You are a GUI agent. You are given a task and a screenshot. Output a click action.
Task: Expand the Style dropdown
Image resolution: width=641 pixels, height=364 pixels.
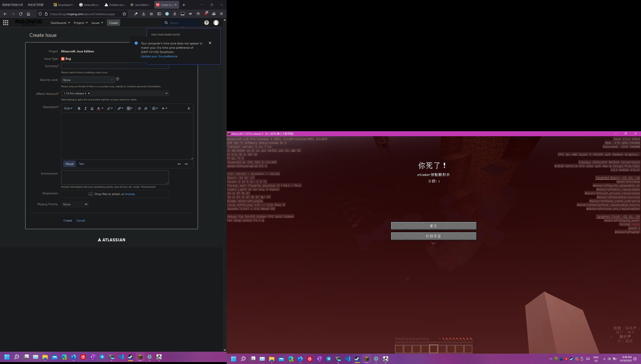coord(68,108)
